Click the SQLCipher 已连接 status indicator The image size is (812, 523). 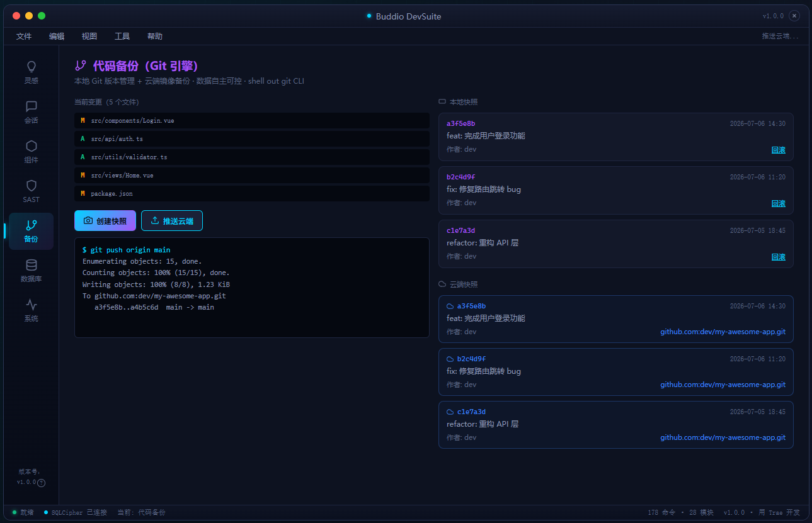[76, 512]
